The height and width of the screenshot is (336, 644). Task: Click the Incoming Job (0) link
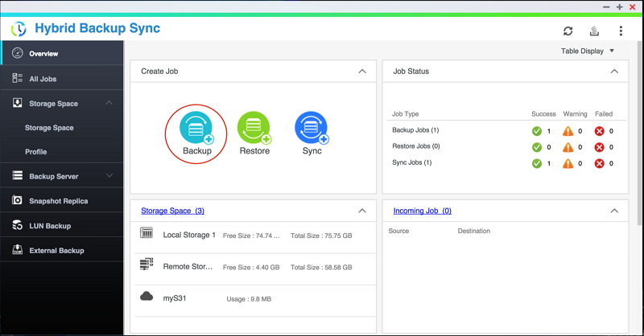422,211
